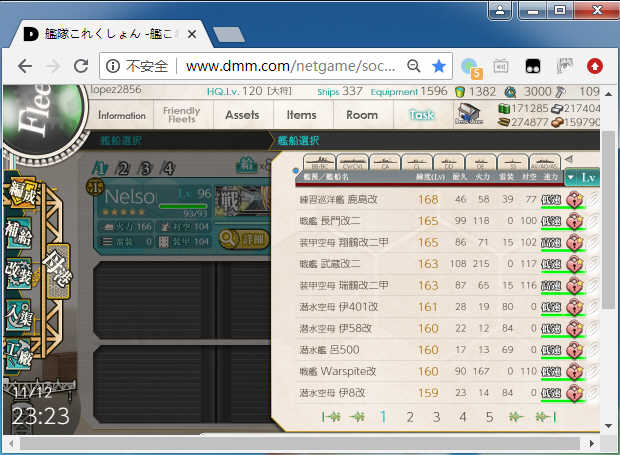Image resolution: width=620 pixels, height=455 pixels.
Task: Open the 入渠 (docking) side menu icon
Action: click(19, 315)
